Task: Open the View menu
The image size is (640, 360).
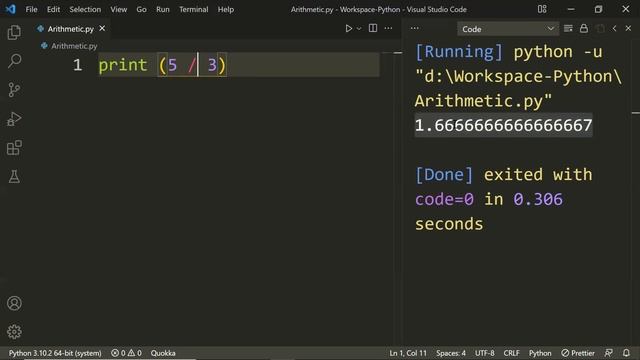Action: click(x=118, y=9)
